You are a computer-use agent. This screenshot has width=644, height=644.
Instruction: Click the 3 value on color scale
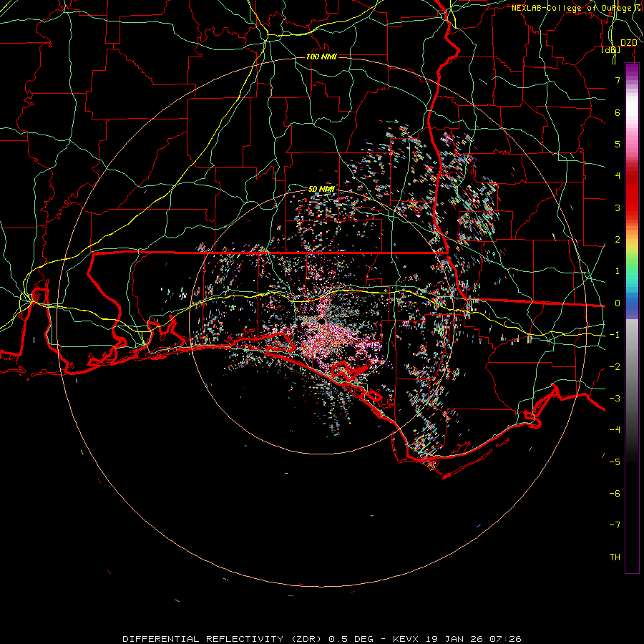[618, 208]
